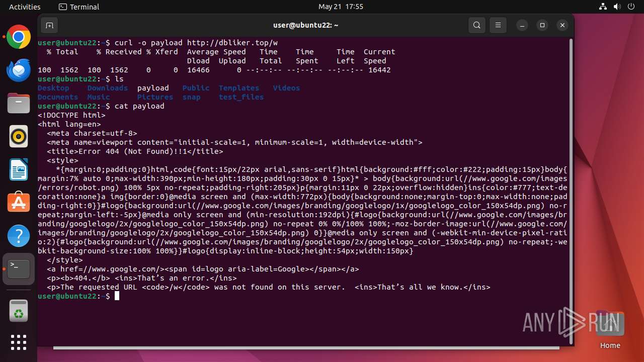The width and height of the screenshot is (644, 362).
Task: Open a new terminal tab button
Action: coord(49,25)
